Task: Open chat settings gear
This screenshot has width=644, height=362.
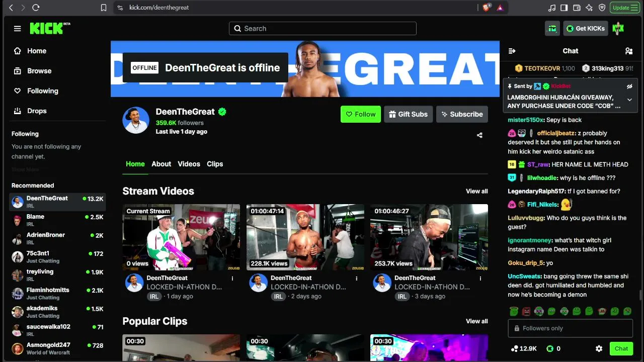Action: click(x=599, y=348)
